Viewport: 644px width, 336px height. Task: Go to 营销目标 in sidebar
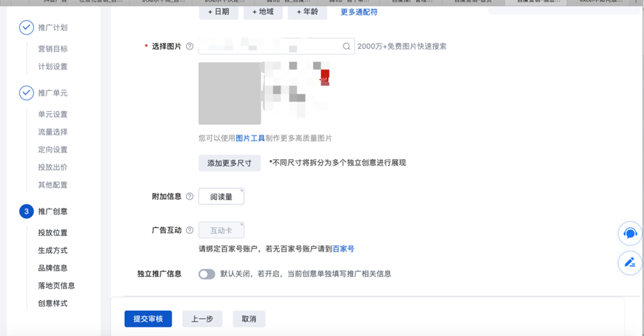click(x=53, y=49)
